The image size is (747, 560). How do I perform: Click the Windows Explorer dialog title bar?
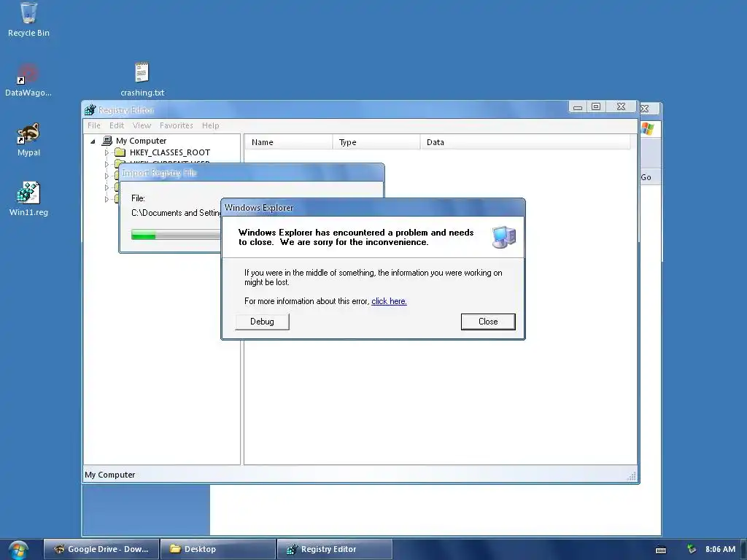373,208
